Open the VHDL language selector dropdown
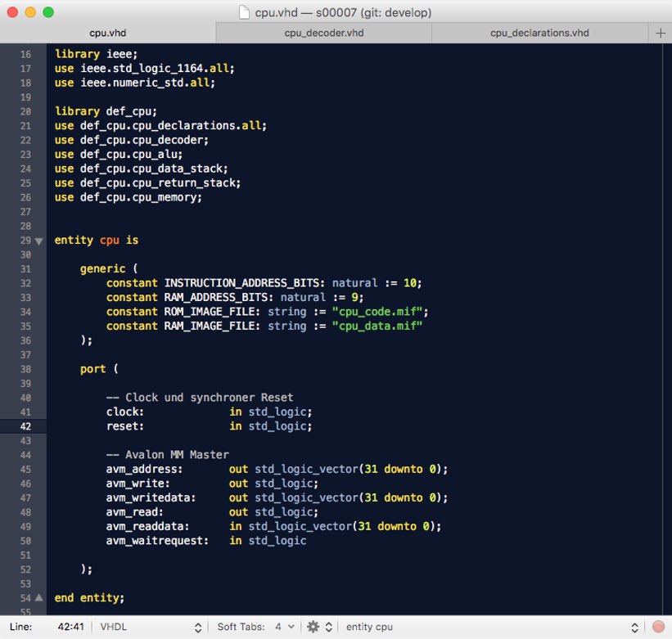This screenshot has width=672, height=639. click(151, 627)
